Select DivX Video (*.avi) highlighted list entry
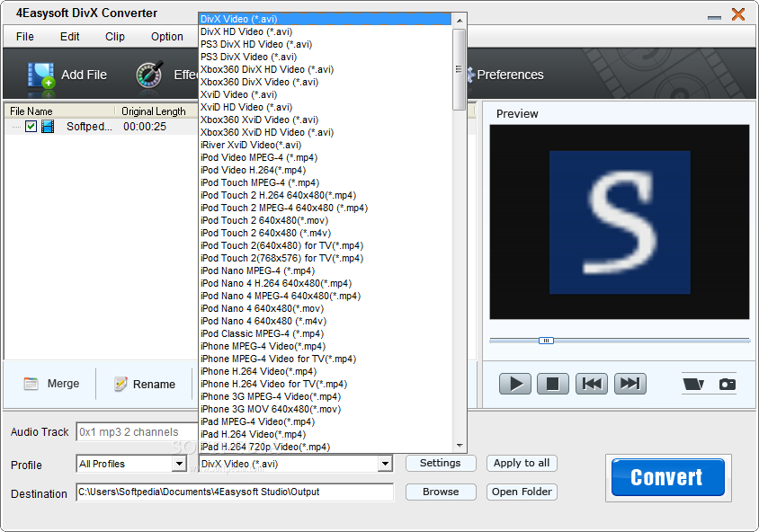The image size is (759, 532). click(325, 19)
